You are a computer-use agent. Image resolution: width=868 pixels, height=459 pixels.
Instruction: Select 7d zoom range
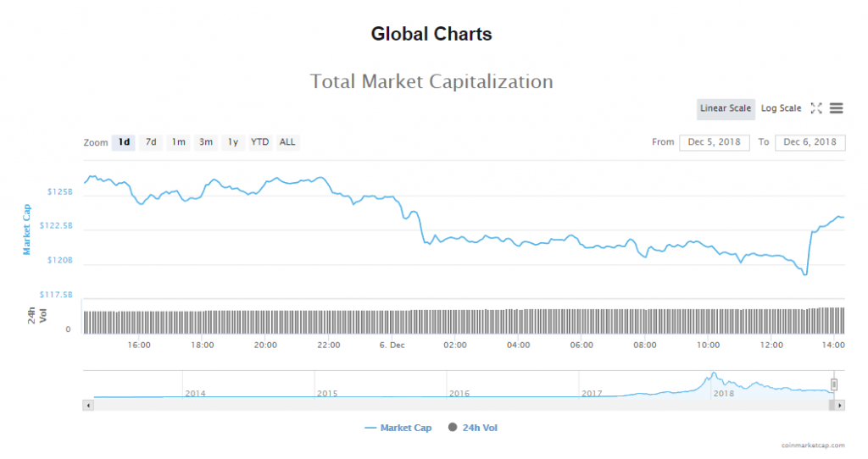coord(151,142)
